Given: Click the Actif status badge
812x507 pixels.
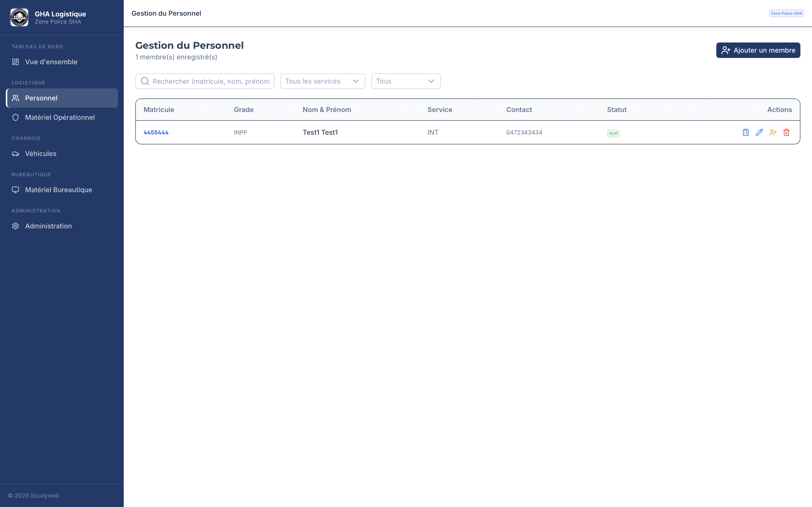Looking at the screenshot, I should (613, 133).
